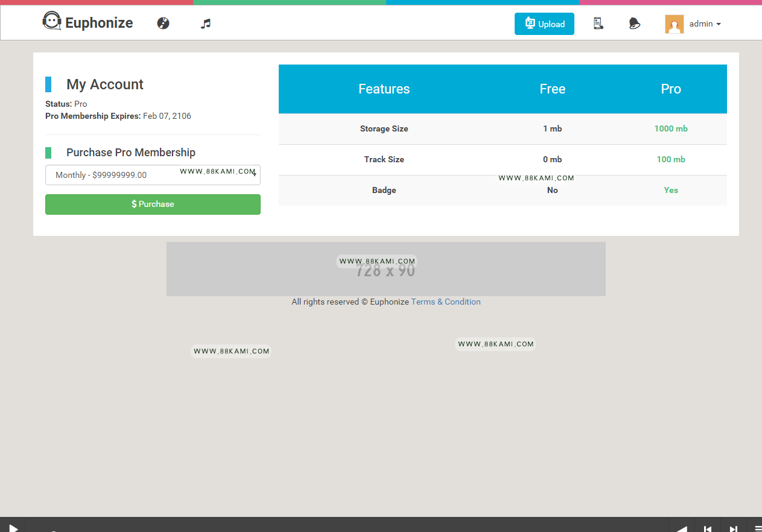Open the albums disc icon

[x=164, y=24]
